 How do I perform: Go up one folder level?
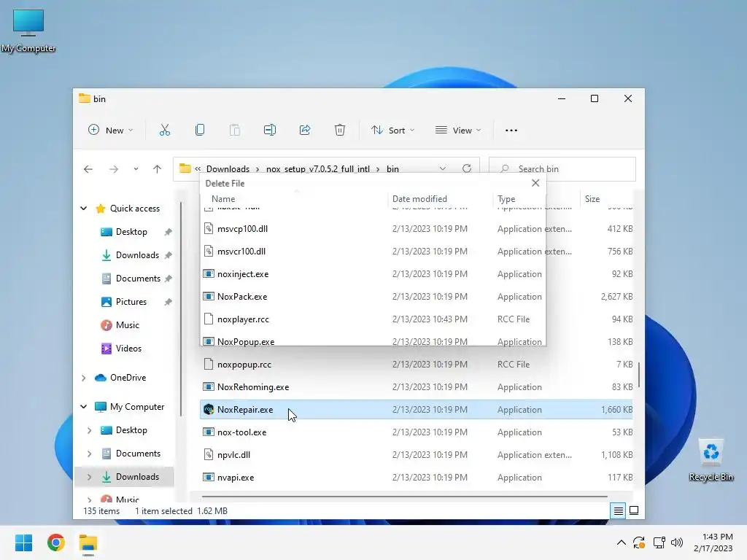pos(158,169)
